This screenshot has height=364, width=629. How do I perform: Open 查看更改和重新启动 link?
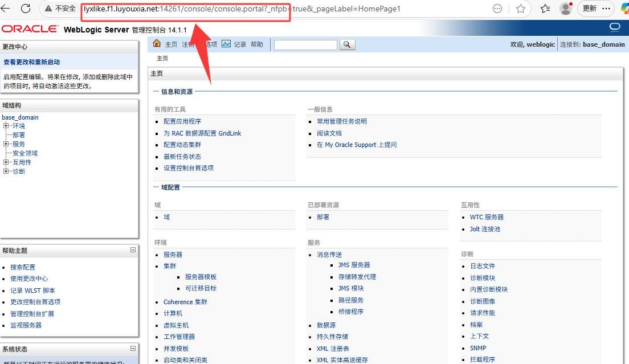(x=32, y=62)
